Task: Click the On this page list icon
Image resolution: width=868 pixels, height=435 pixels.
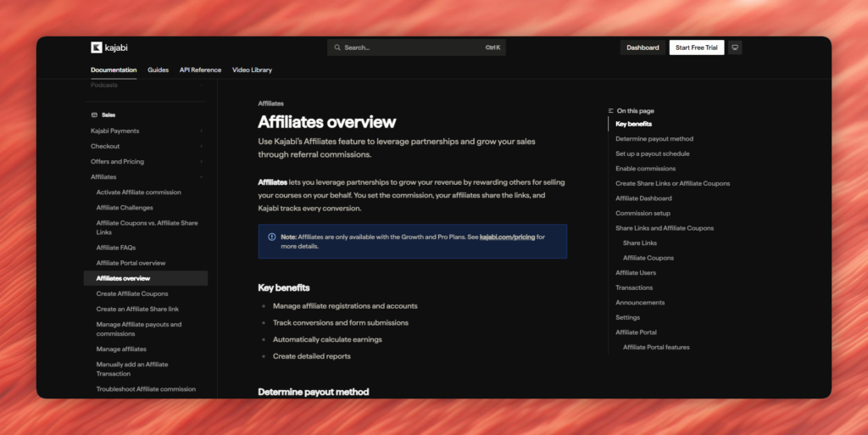Action: coord(610,111)
